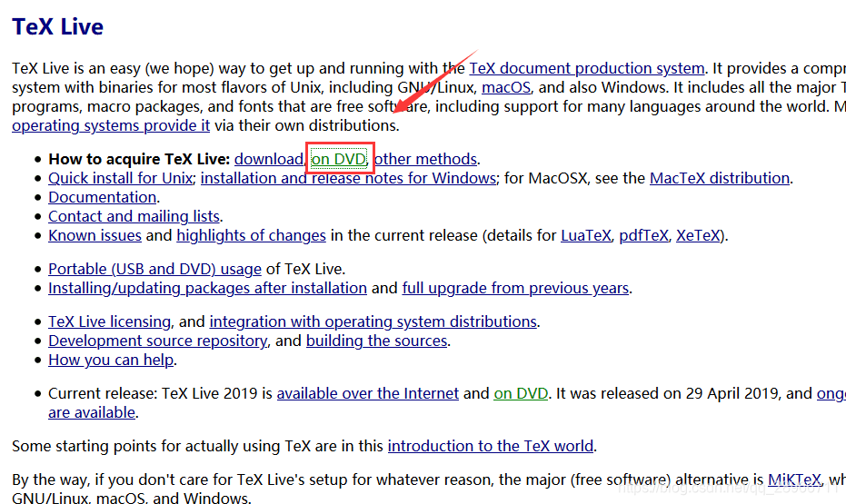Click the download link
This screenshot has width=846, height=504.
point(269,159)
